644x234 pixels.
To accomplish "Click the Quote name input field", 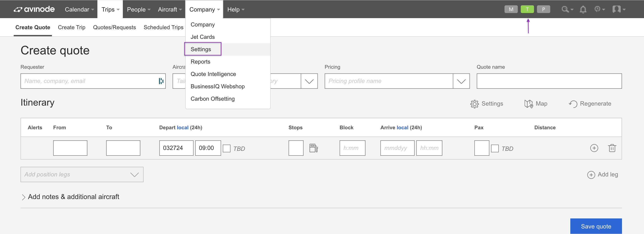I will 549,81.
